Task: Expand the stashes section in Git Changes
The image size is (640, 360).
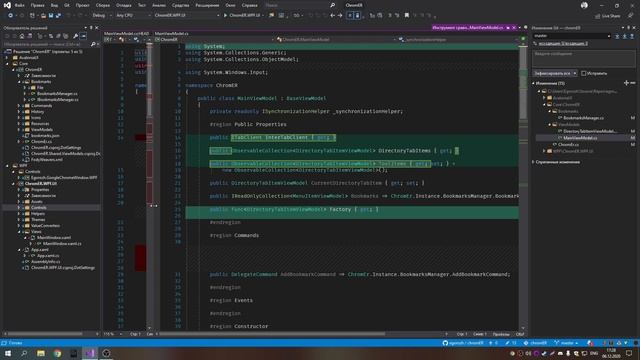Action: point(533,162)
